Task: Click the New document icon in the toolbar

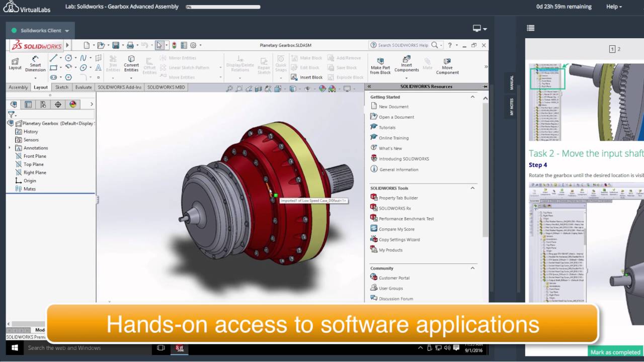Action: click(x=87, y=45)
